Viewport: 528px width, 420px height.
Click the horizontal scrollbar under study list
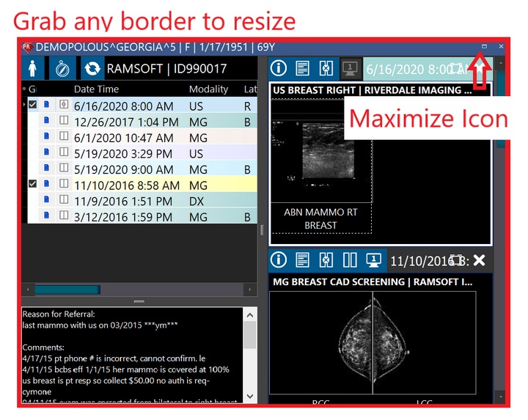[x=67, y=290]
